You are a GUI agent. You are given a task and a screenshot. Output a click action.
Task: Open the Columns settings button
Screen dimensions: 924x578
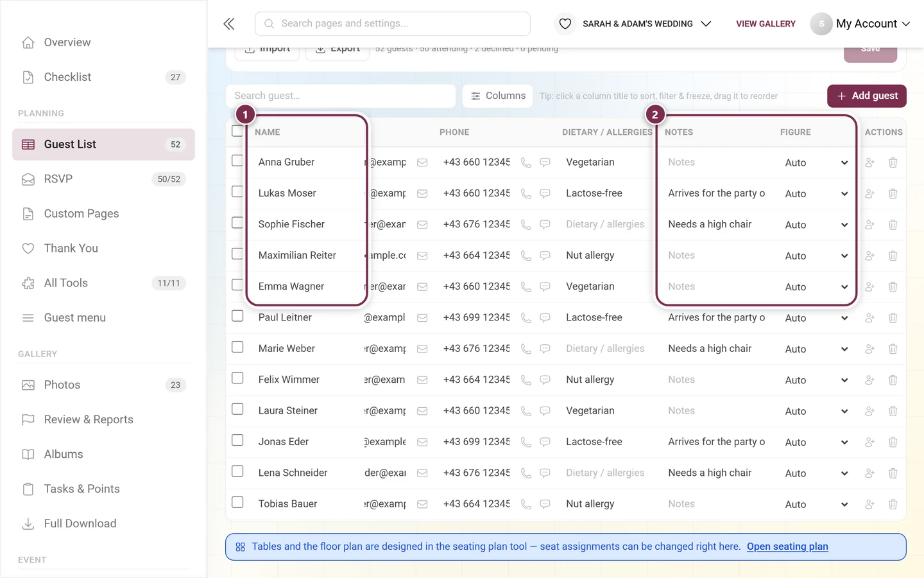[x=498, y=96]
